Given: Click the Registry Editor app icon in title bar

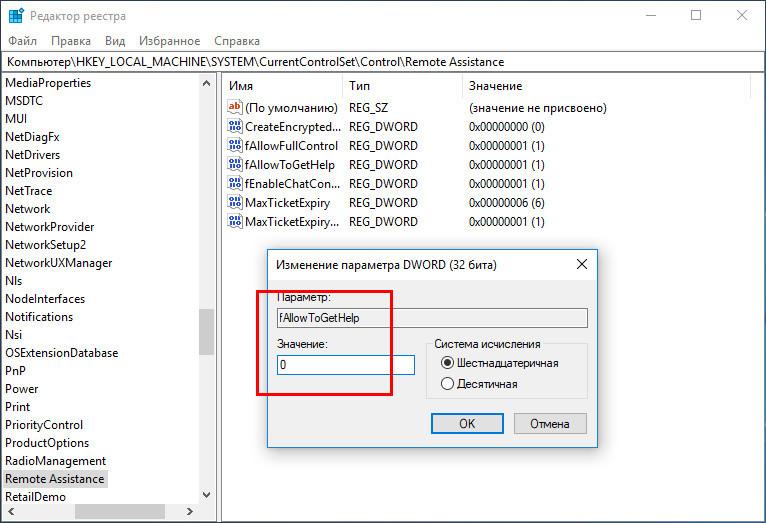Looking at the screenshot, I should 16,16.
